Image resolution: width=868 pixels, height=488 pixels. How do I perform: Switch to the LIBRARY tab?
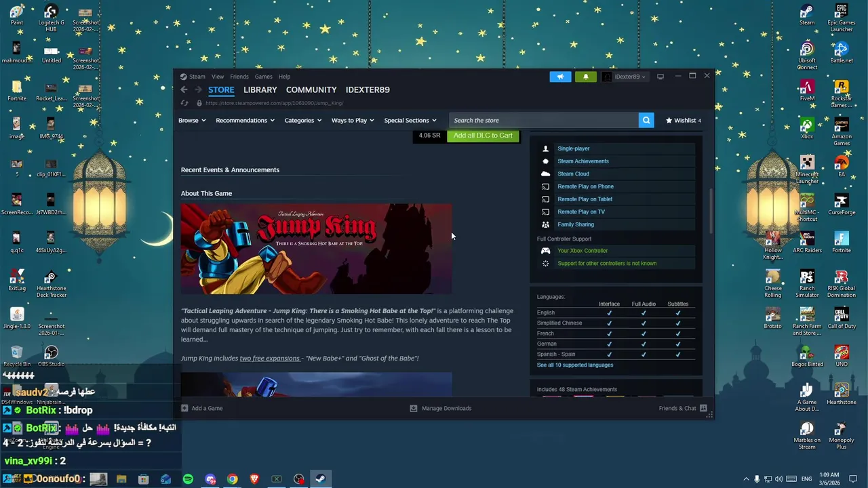pyautogui.click(x=260, y=89)
